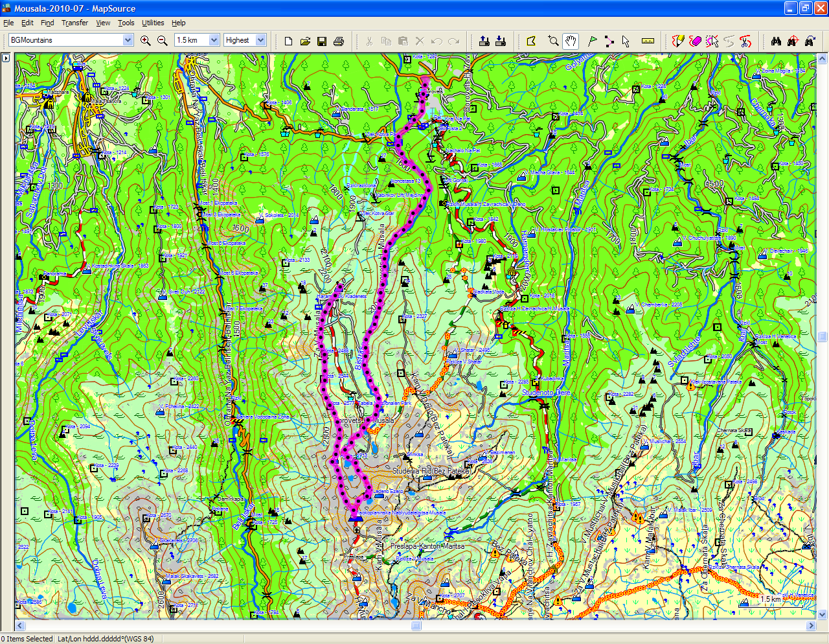
Task: Click the vertical scrollbar up arrow
Action: (x=823, y=58)
